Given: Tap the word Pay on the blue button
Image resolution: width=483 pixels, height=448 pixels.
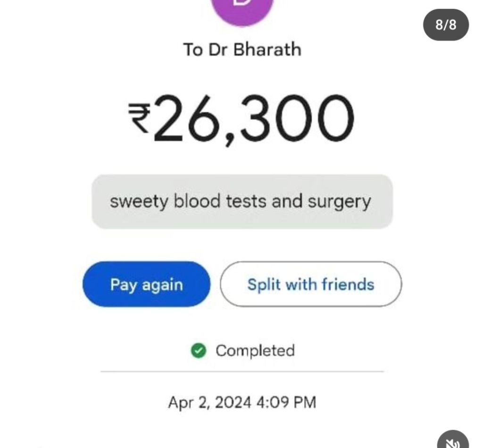Looking at the screenshot, I should click(x=124, y=285).
